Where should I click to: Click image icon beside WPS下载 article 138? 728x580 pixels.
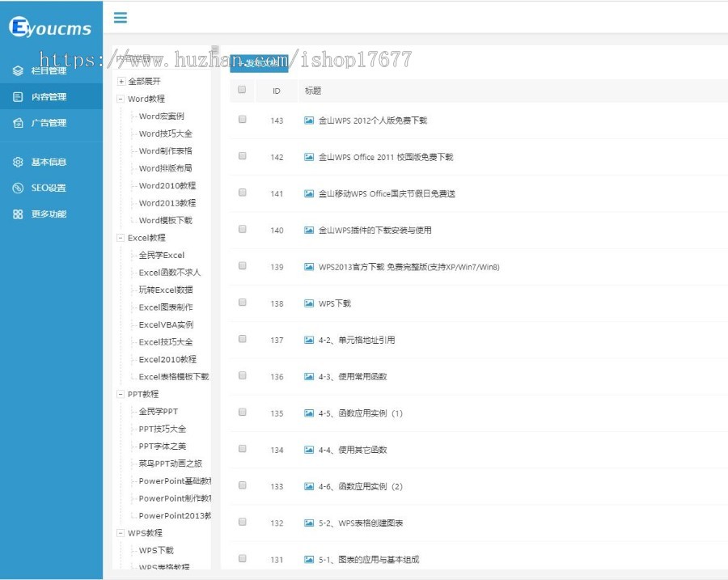pyautogui.click(x=309, y=303)
